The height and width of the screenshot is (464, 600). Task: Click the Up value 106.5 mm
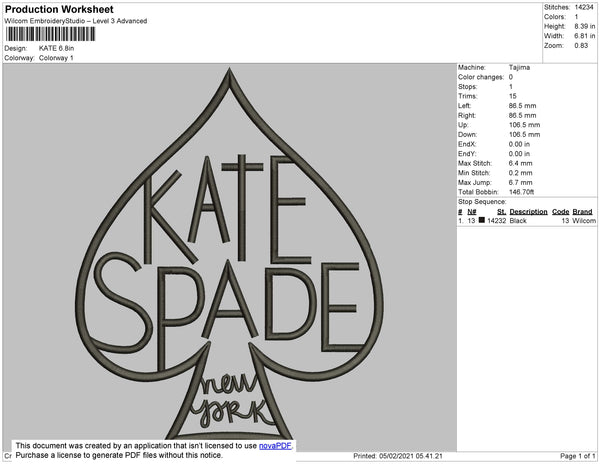(x=524, y=125)
